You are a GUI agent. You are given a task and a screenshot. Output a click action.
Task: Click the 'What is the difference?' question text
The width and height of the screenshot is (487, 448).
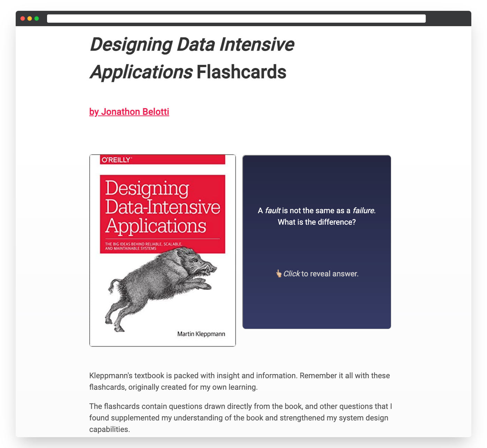[317, 222]
